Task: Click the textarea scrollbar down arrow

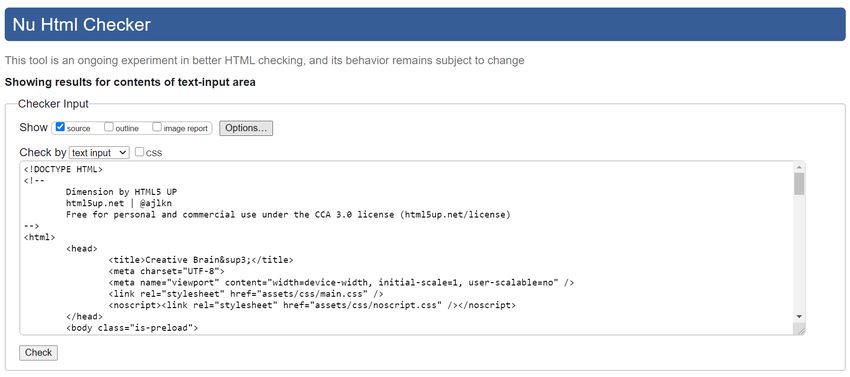Action: click(799, 316)
